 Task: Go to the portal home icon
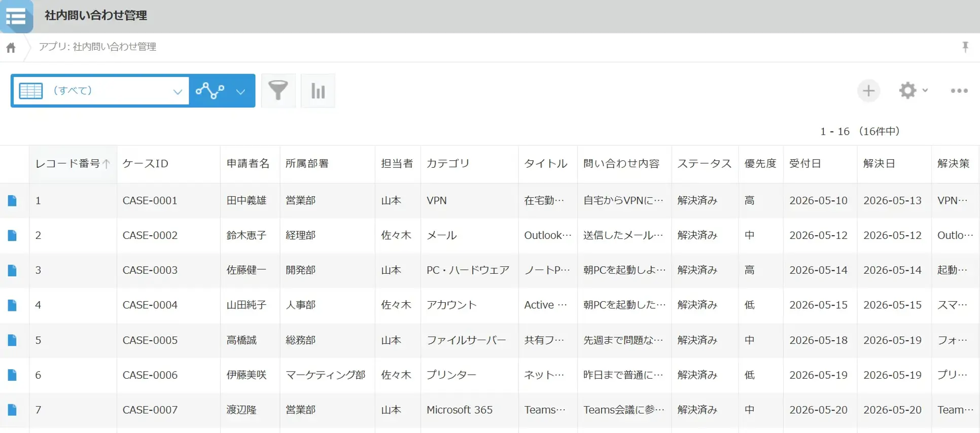(11, 48)
